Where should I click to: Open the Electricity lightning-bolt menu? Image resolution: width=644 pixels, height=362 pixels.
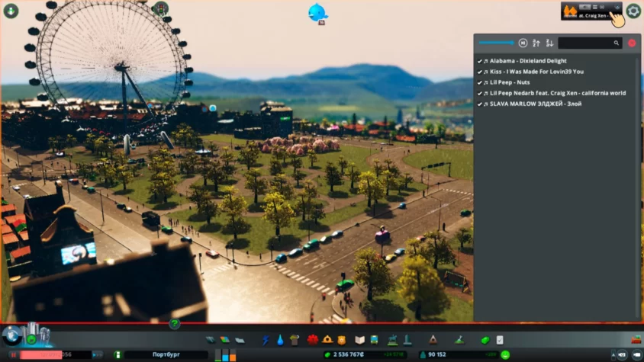[266, 340]
